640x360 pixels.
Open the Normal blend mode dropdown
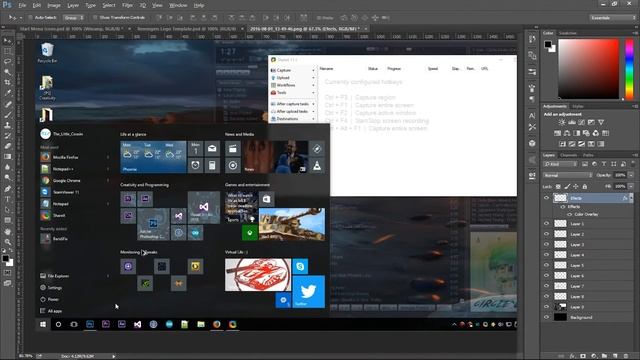(568, 175)
